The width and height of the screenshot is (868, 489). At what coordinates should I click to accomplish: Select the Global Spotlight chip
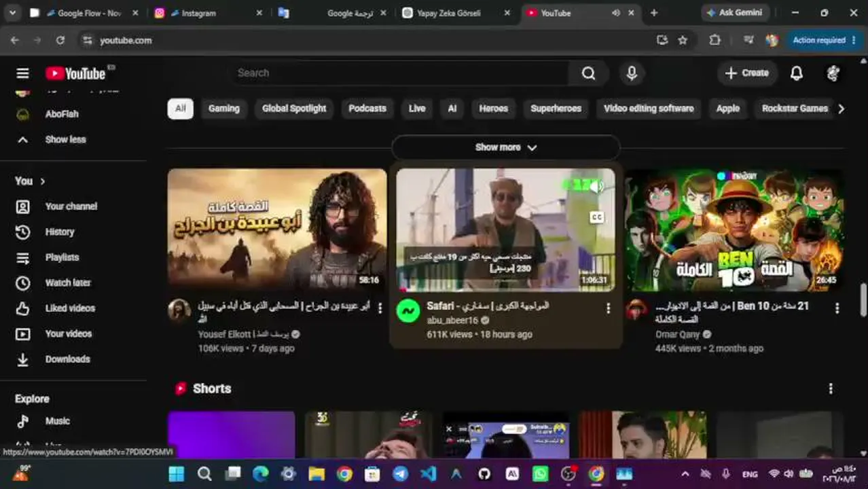(294, 109)
